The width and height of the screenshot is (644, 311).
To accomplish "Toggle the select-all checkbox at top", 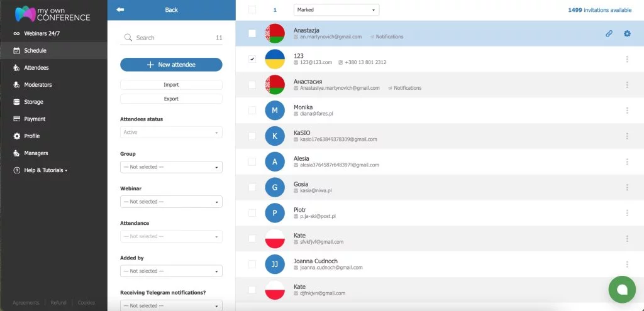I will point(252,10).
